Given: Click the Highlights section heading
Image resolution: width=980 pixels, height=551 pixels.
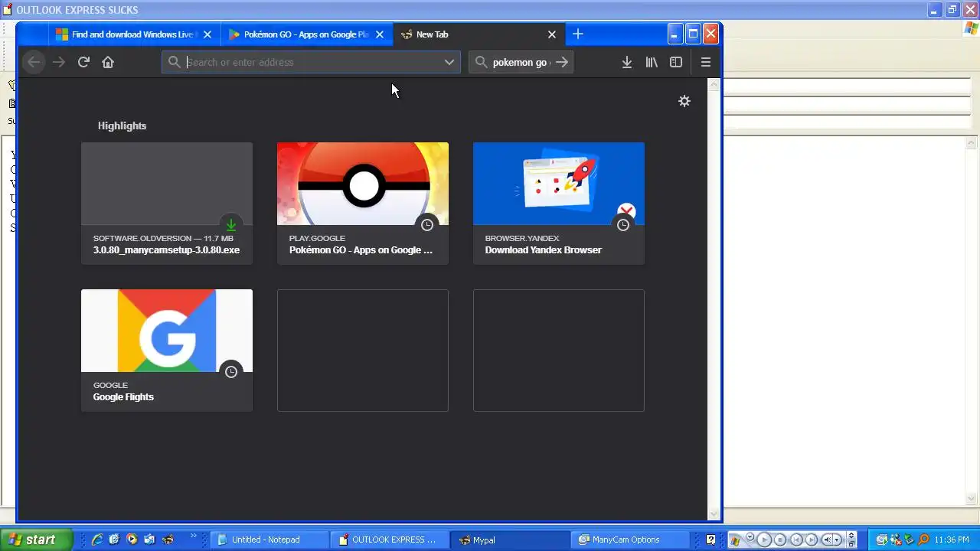Looking at the screenshot, I should 122,126.
